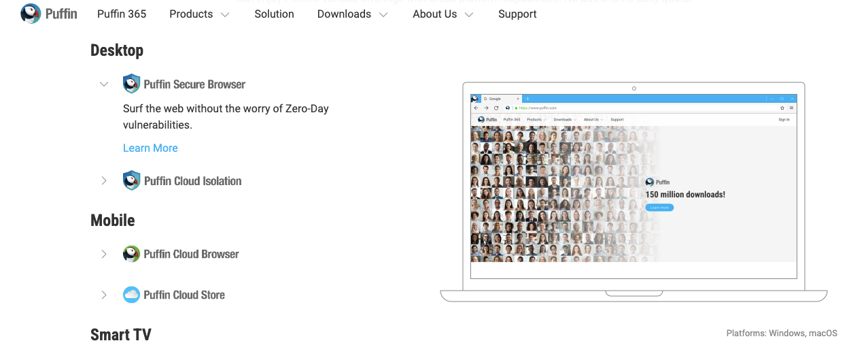Click the Puffin Cloud Browser title

coord(192,254)
